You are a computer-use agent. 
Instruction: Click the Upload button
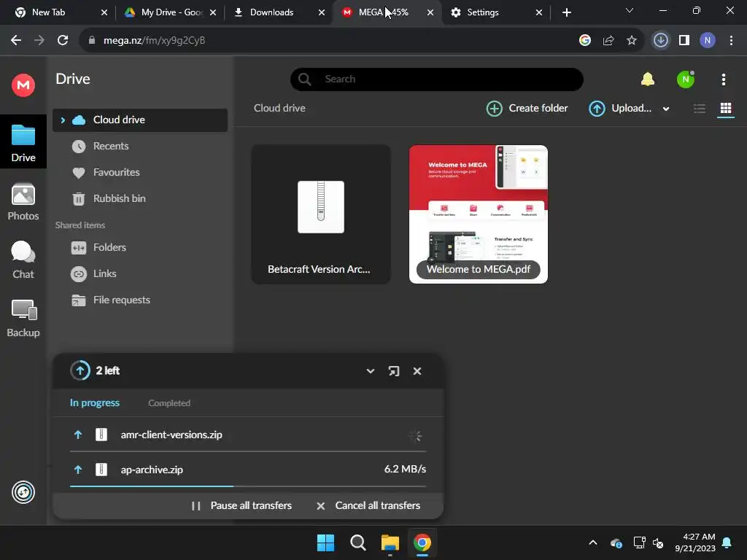tap(620, 109)
